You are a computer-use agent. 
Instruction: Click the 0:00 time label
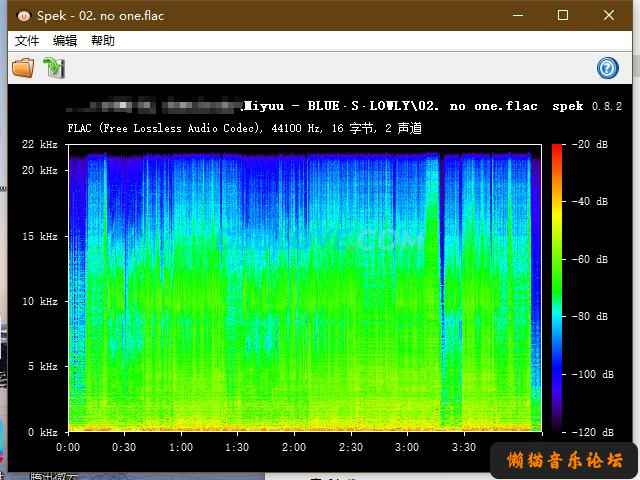(68, 447)
